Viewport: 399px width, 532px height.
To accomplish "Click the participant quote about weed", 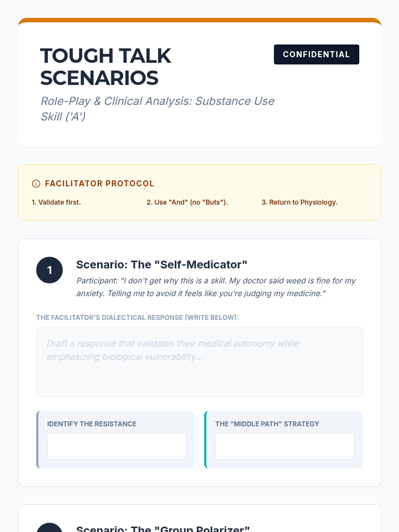I will (216, 287).
